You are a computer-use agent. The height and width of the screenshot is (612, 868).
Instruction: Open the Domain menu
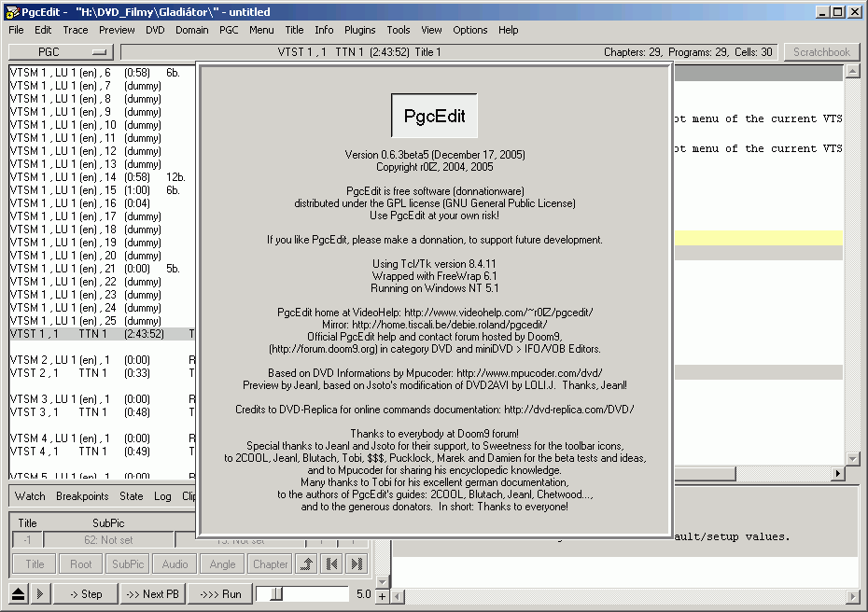(x=192, y=30)
